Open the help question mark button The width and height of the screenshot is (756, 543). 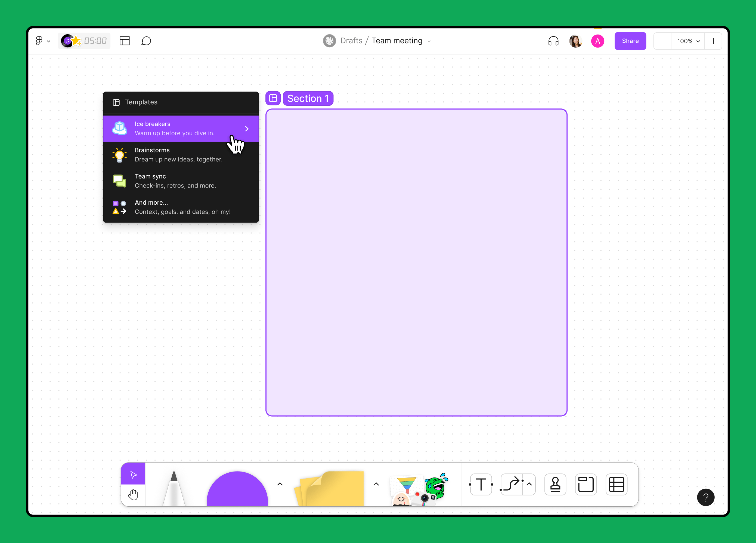[x=705, y=497]
